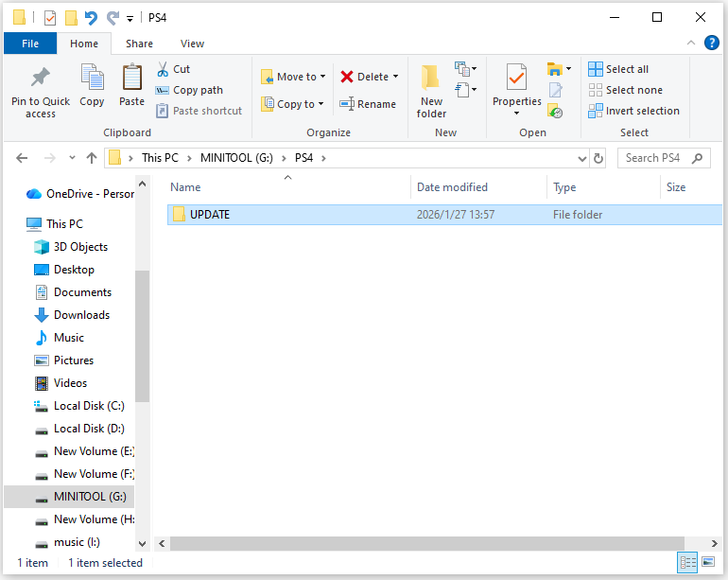Image resolution: width=728 pixels, height=580 pixels.
Task: Switch to the View tab
Action: pyautogui.click(x=192, y=44)
